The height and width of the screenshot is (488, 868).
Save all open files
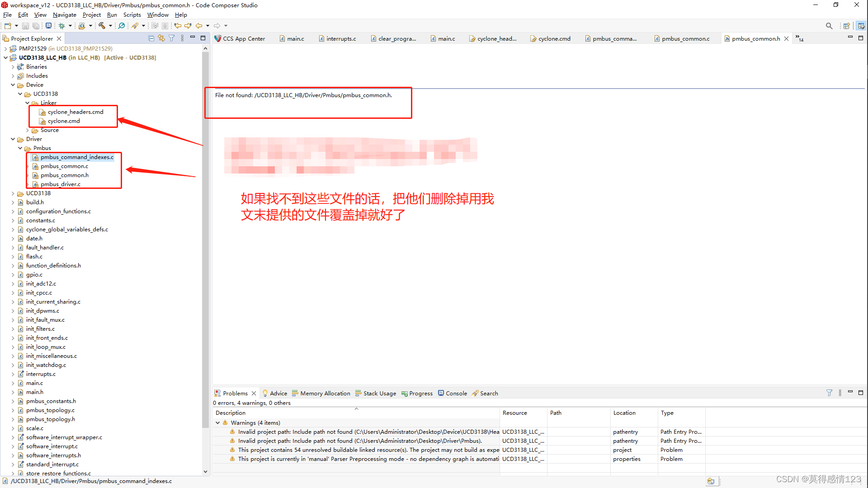pyautogui.click(x=36, y=26)
